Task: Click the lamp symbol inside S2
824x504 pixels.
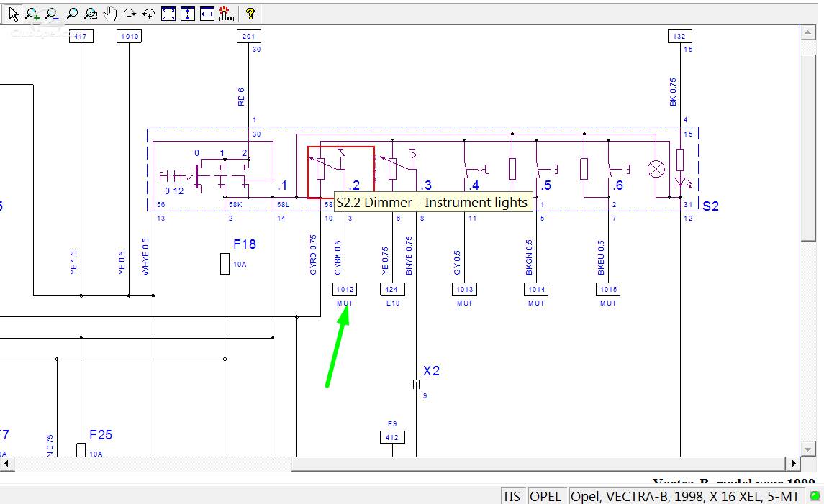Action: (656, 169)
